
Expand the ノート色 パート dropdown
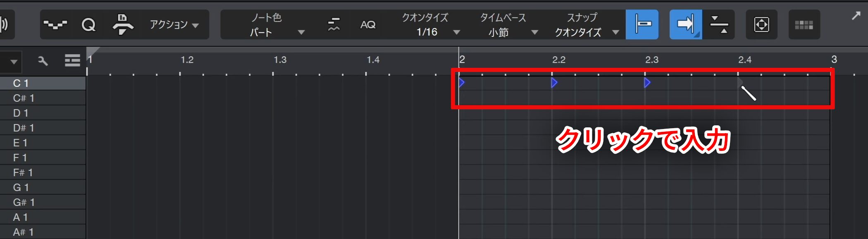[x=276, y=25]
